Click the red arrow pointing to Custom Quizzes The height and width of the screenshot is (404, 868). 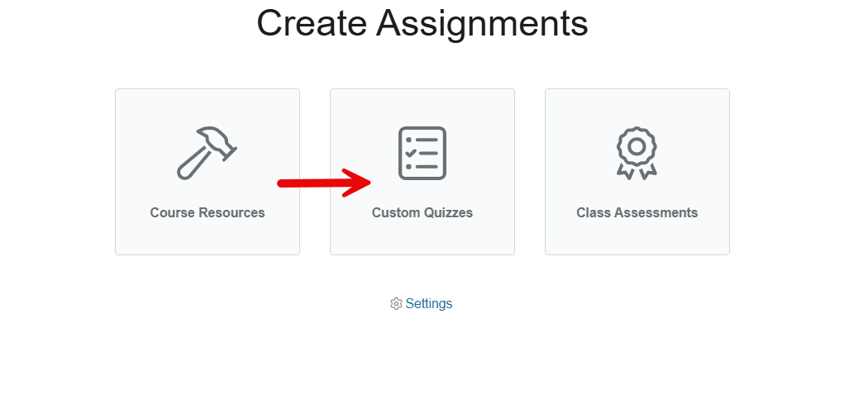coord(324,183)
